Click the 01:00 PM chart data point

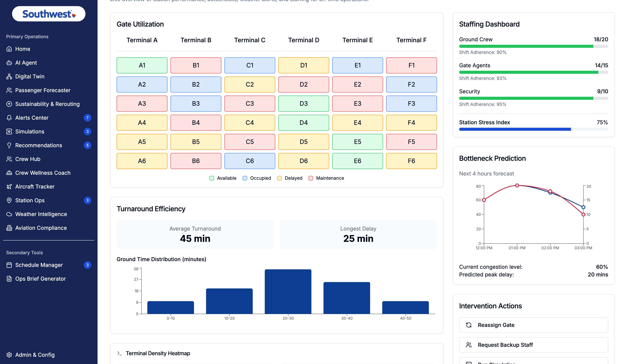(x=517, y=185)
